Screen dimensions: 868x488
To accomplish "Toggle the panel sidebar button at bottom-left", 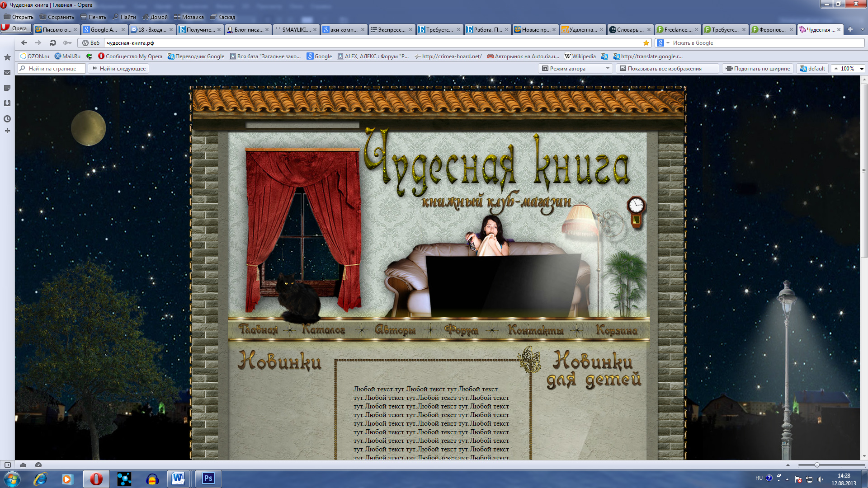I will [8, 465].
